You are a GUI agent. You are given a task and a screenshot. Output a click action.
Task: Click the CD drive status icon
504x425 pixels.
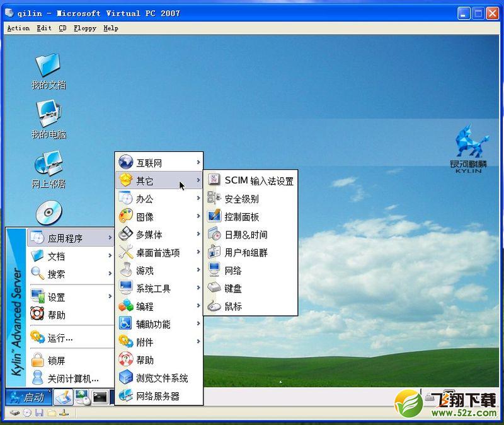[x=27, y=413]
